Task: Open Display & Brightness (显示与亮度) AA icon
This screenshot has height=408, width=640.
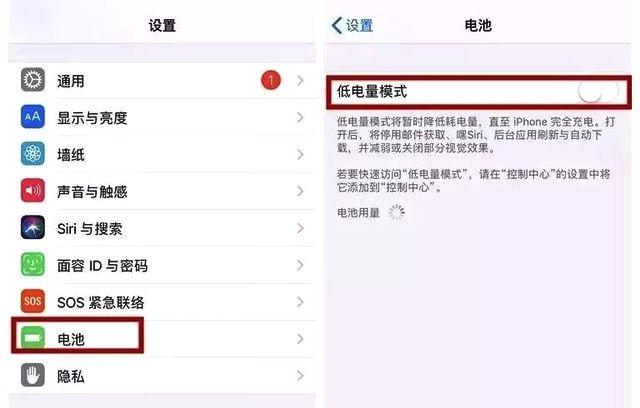Action: (33, 117)
